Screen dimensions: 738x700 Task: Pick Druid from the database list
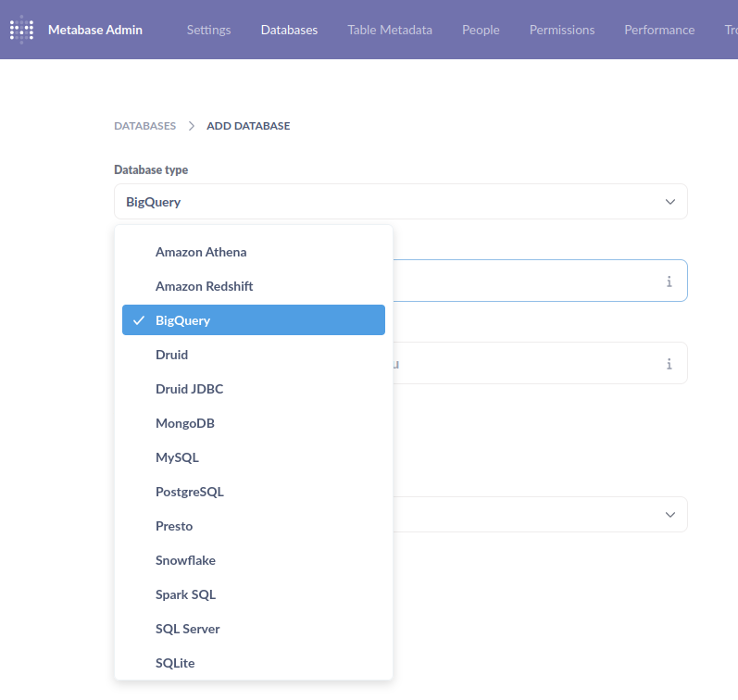pos(254,355)
